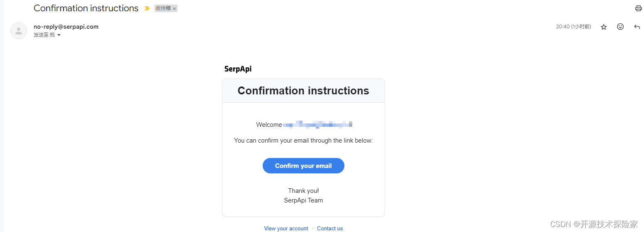Screen dimensions: 644x232
Task: Toggle the yellow importance marker
Action: coord(147,8)
